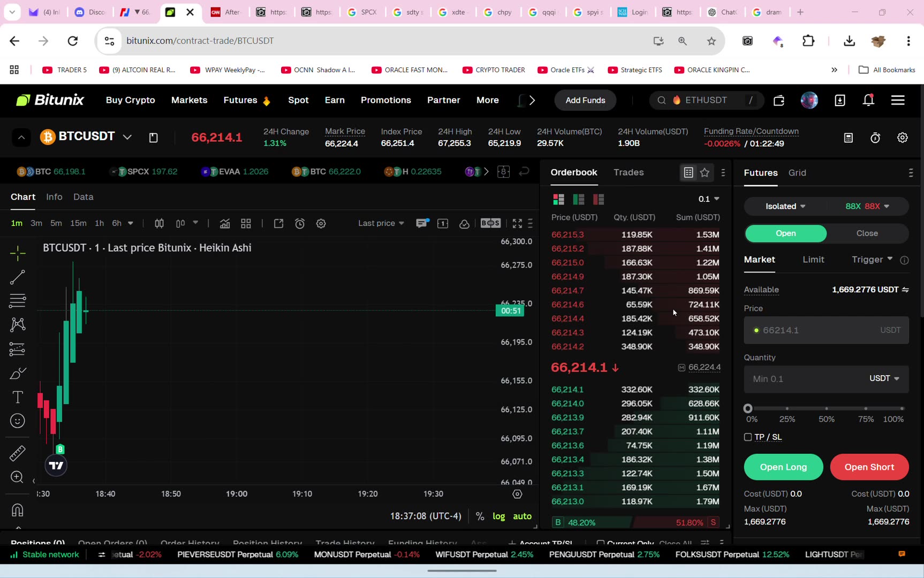The width and height of the screenshot is (924, 578).
Task: Open the chart layout grid icon
Action: [246, 224]
